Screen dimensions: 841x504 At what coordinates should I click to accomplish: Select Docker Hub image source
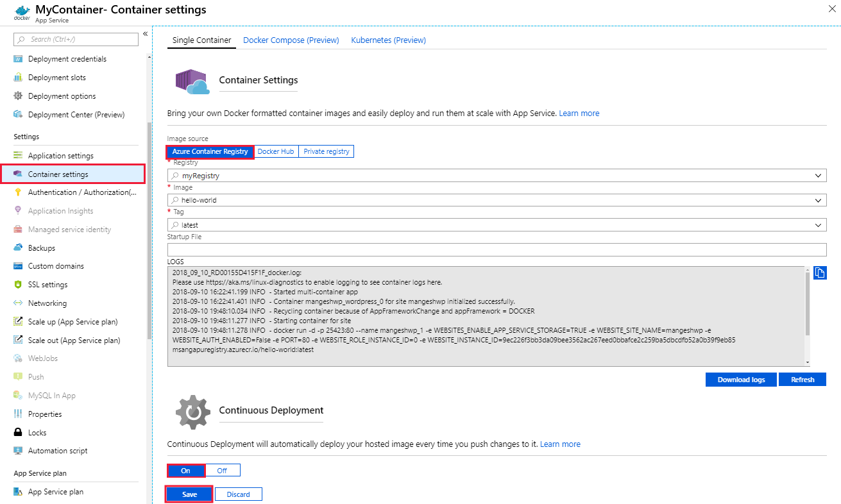click(276, 152)
